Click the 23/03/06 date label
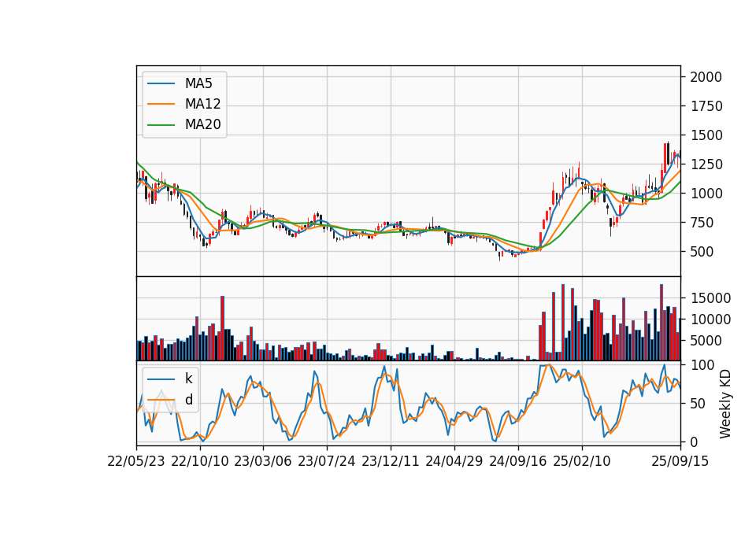The height and width of the screenshot is (543, 756). [x=263, y=461]
